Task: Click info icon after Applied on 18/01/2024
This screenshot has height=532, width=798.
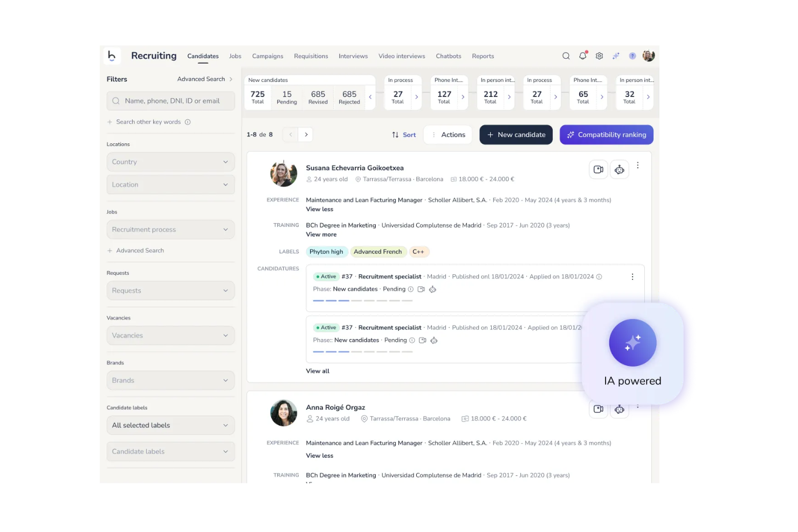Action: click(599, 277)
